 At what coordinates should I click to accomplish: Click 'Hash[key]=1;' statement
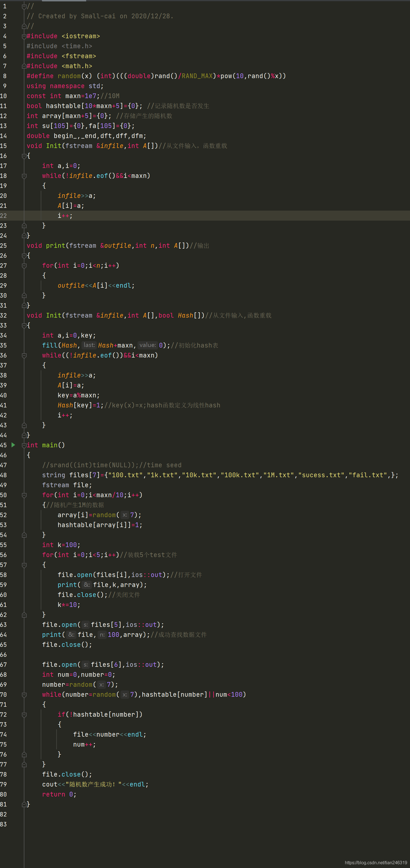pyautogui.click(x=81, y=405)
